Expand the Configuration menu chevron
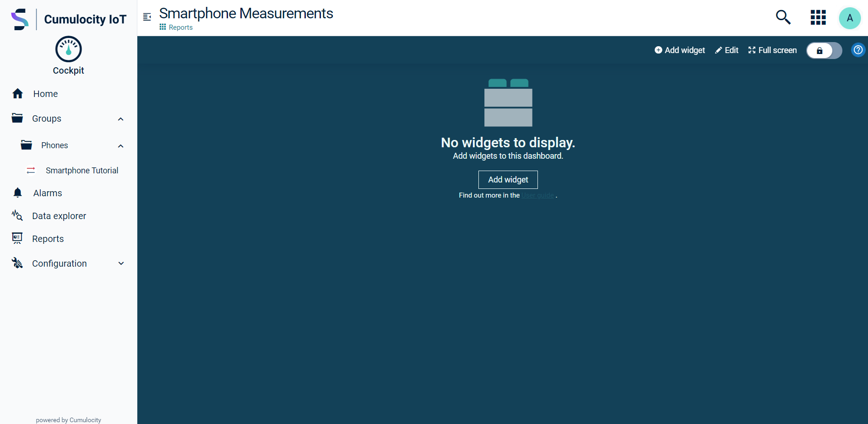The width and height of the screenshot is (868, 424). [x=121, y=263]
